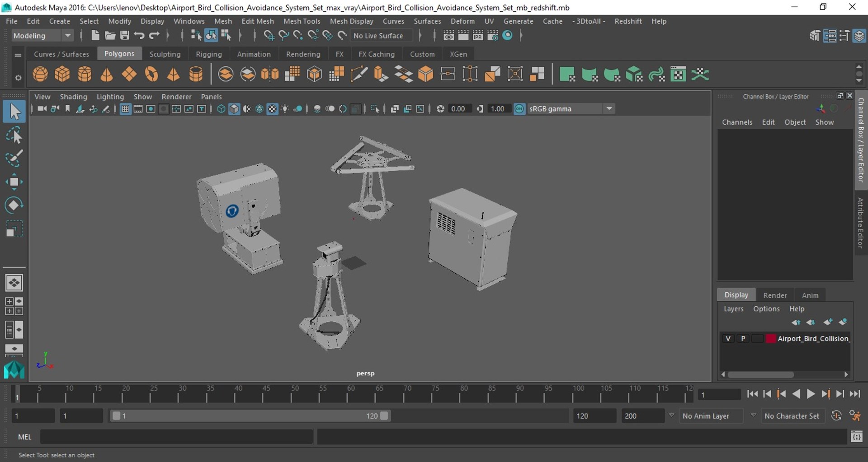
Task: Click the undo arrow icon
Action: tap(139, 35)
